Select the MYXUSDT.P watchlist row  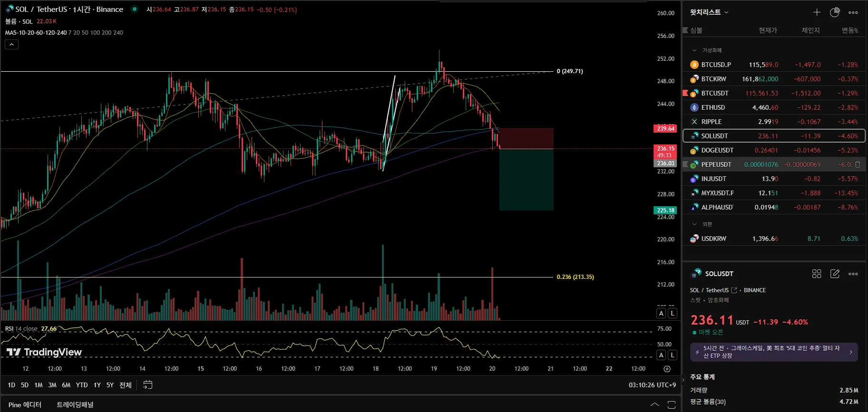pyautogui.click(x=774, y=193)
